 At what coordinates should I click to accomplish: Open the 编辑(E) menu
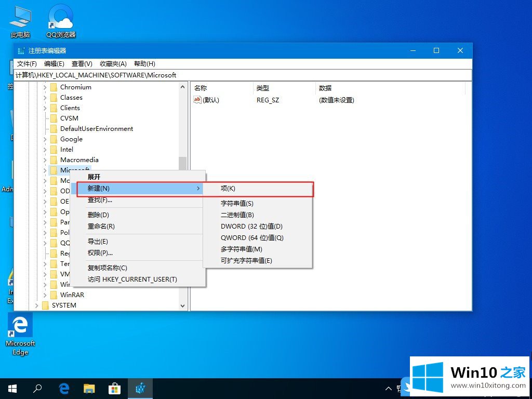[x=54, y=64]
